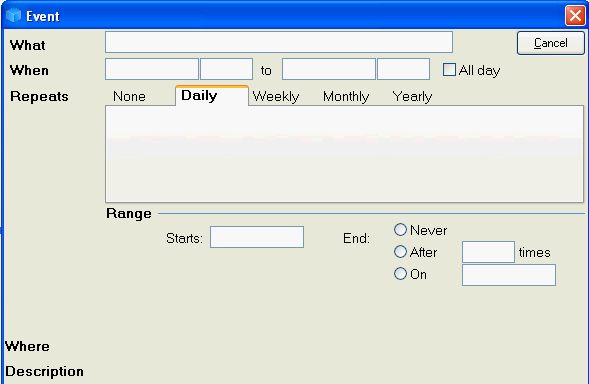Switch to the Monthly repeat tab

pyautogui.click(x=346, y=97)
